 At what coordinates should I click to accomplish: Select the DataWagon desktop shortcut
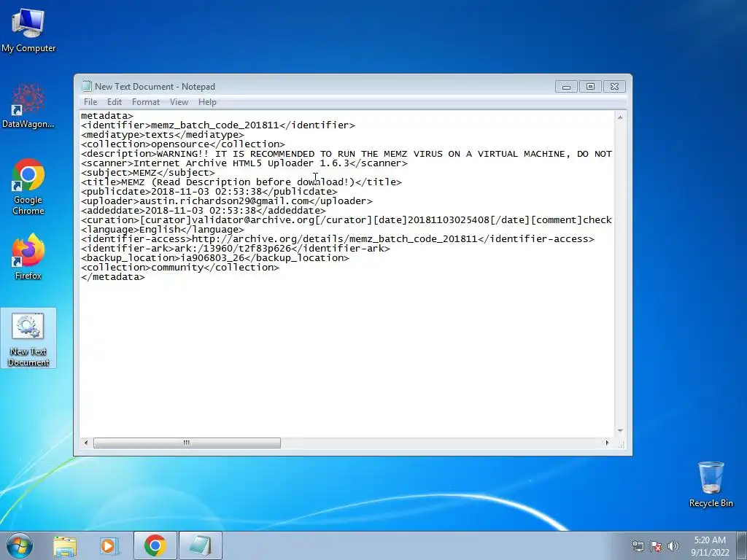click(x=28, y=106)
